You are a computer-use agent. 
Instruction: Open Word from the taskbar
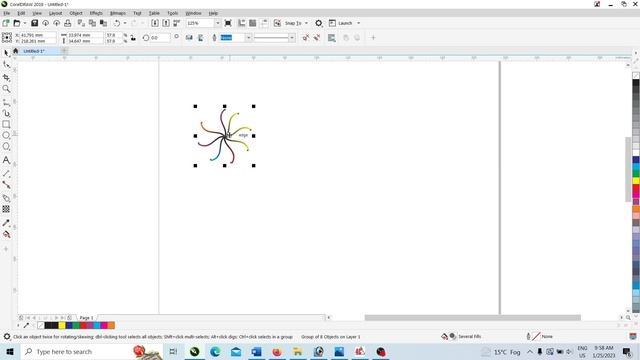pyautogui.click(x=256, y=351)
